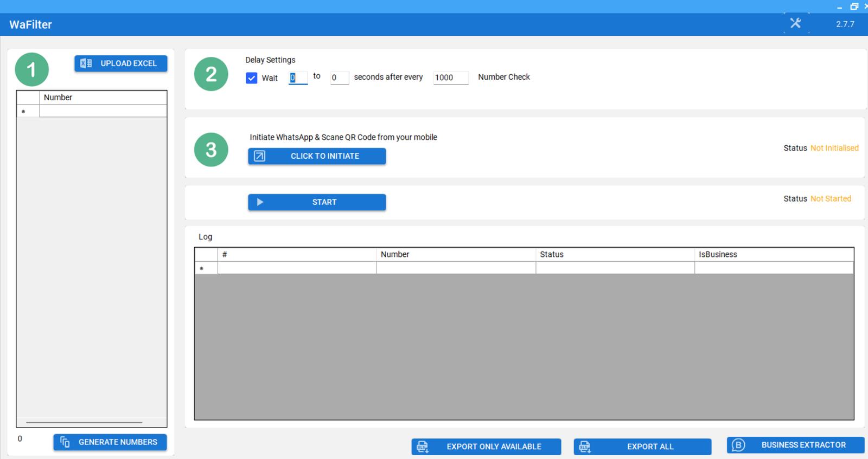The height and width of the screenshot is (459, 868).
Task: Click the GENERATE NUMBERS button label
Action: coord(118,442)
